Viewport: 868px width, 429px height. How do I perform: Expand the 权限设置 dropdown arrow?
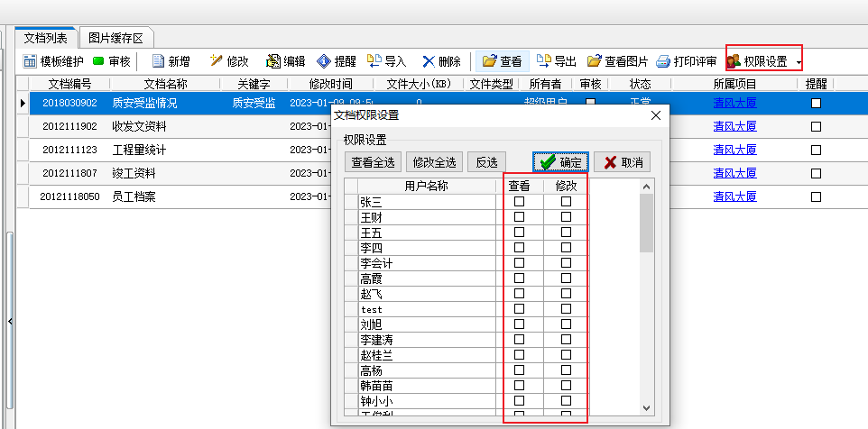click(799, 62)
